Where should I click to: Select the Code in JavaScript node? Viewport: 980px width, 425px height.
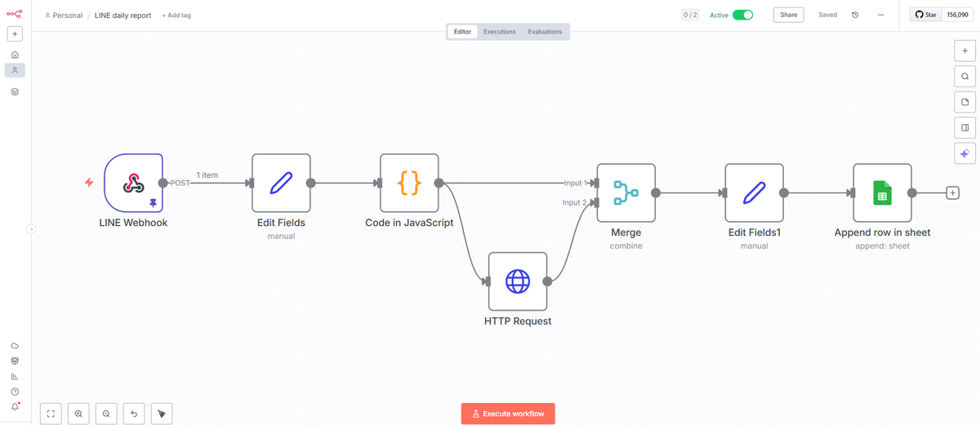(x=409, y=183)
